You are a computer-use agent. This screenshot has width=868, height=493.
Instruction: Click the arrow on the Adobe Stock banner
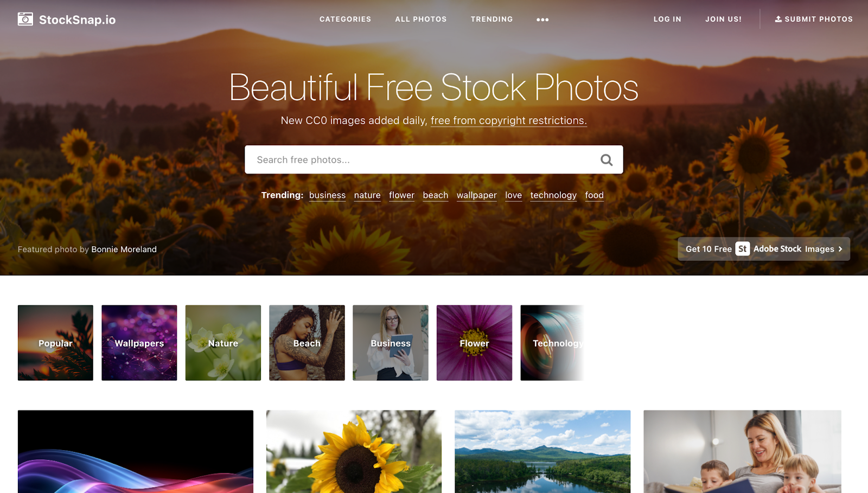(x=840, y=249)
